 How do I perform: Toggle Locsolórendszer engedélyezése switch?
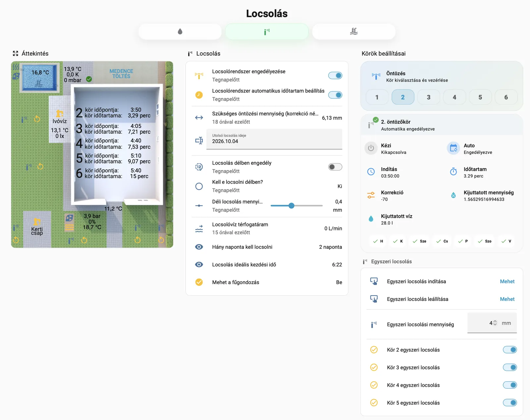click(x=335, y=75)
